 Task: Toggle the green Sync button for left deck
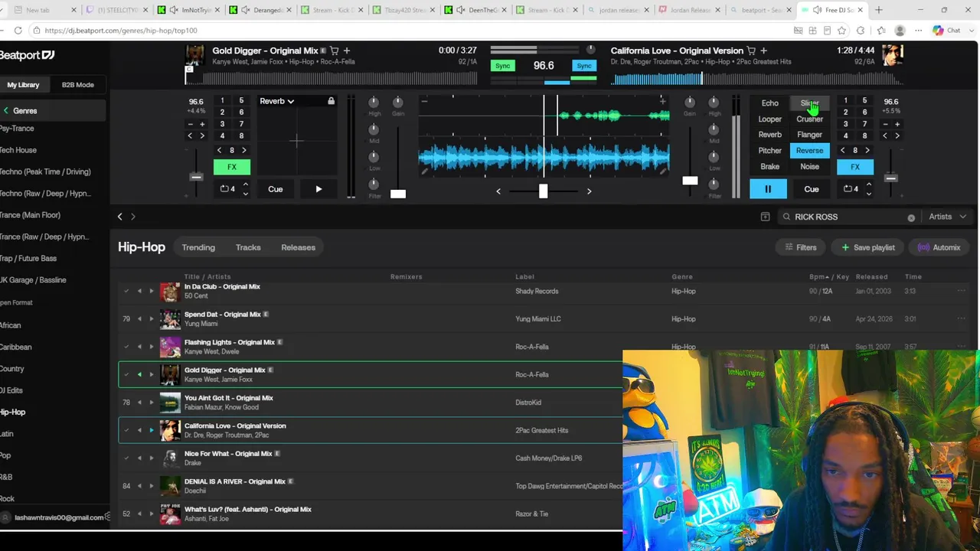click(x=502, y=66)
